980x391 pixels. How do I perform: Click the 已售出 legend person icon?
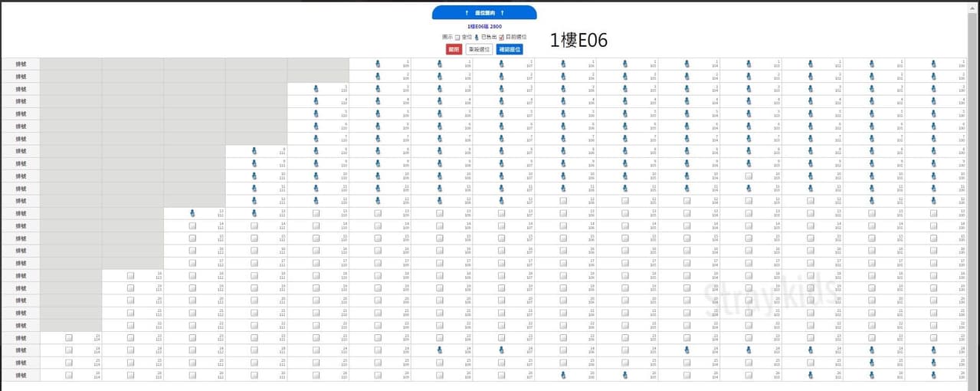(x=477, y=37)
